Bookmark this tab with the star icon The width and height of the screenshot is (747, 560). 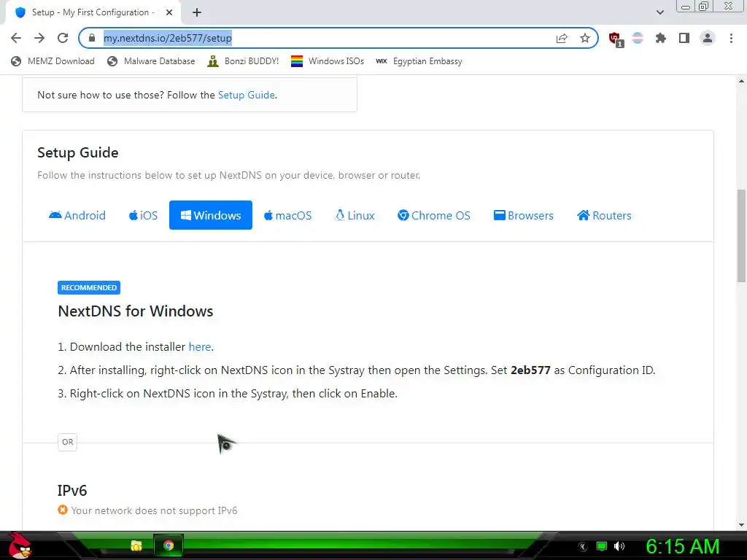tap(585, 38)
